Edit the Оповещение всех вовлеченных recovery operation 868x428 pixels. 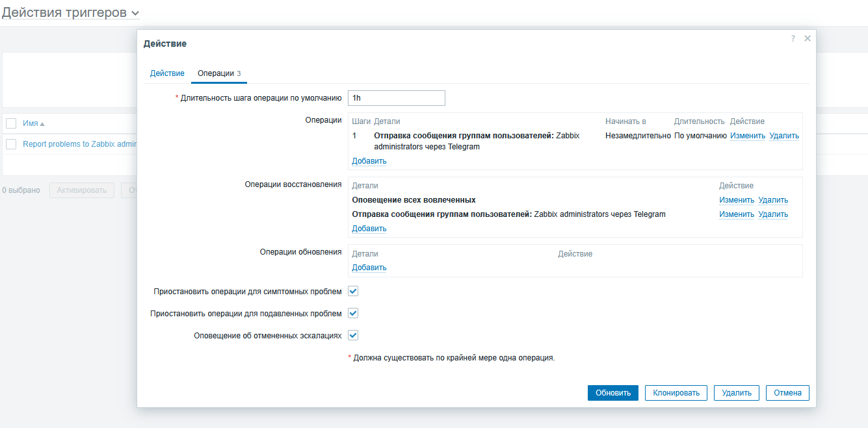pyautogui.click(x=736, y=200)
